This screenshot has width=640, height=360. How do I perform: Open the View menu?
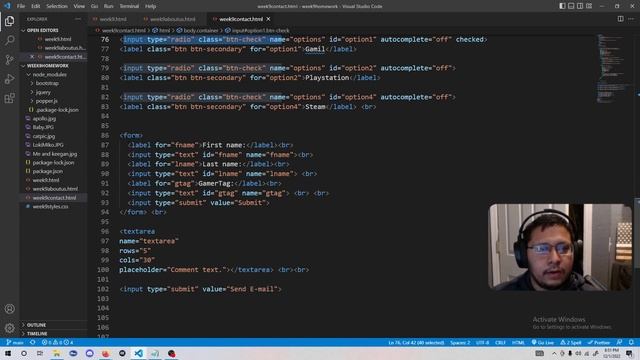79,6
